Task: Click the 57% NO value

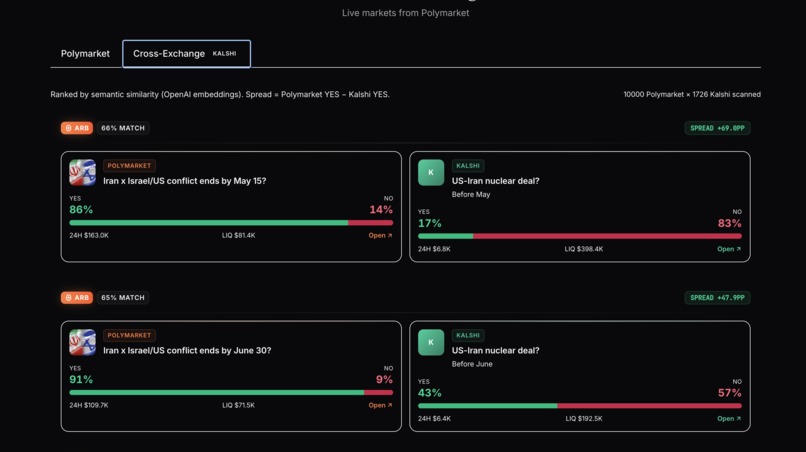Action: (729, 393)
